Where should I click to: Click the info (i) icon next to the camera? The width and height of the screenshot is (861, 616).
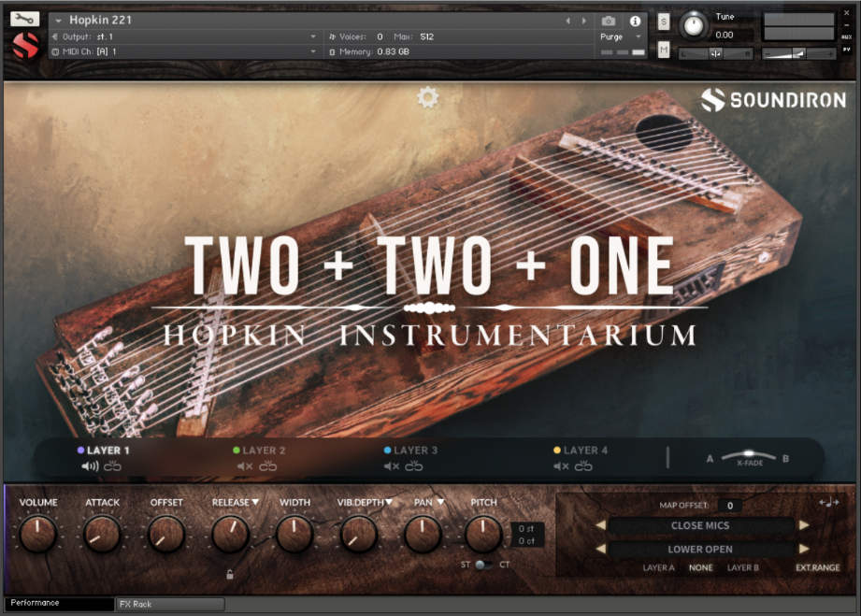click(635, 20)
